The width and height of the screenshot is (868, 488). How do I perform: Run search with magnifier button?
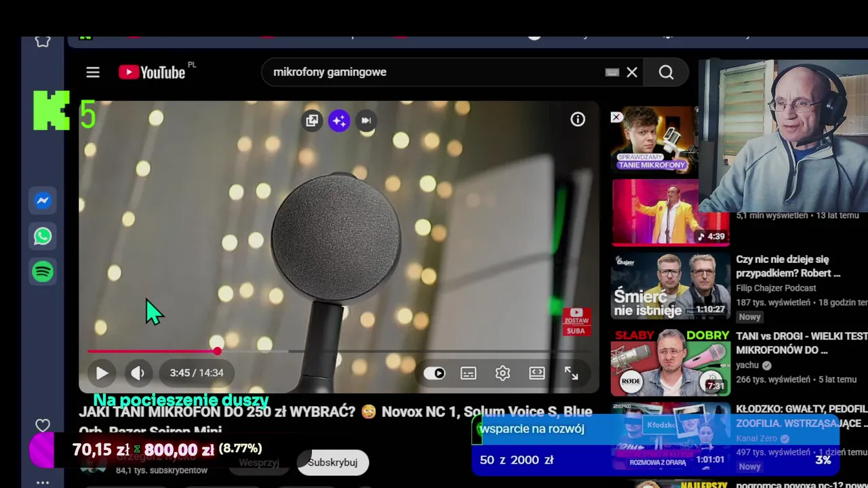click(667, 73)
